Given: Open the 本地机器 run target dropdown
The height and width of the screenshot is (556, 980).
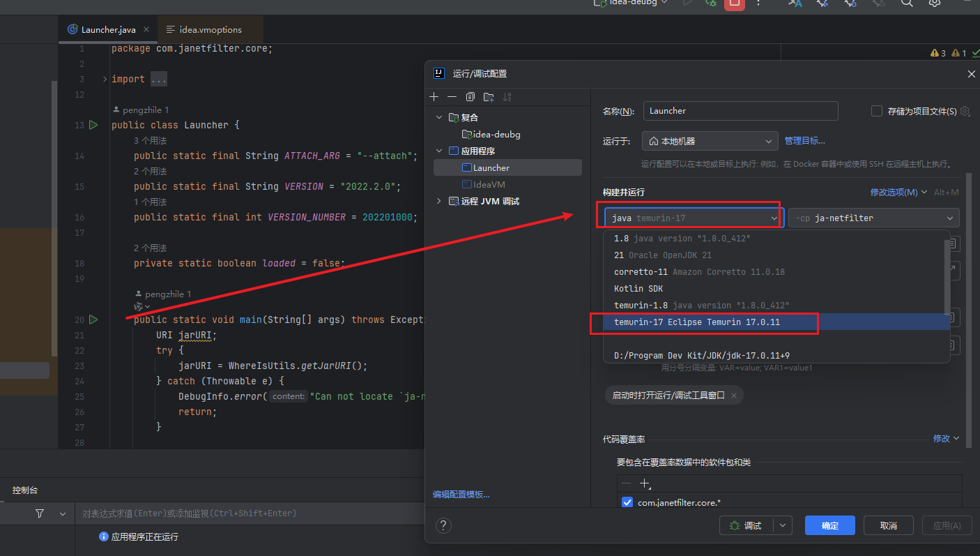Looking at the screenshot, I should point(709,140).
